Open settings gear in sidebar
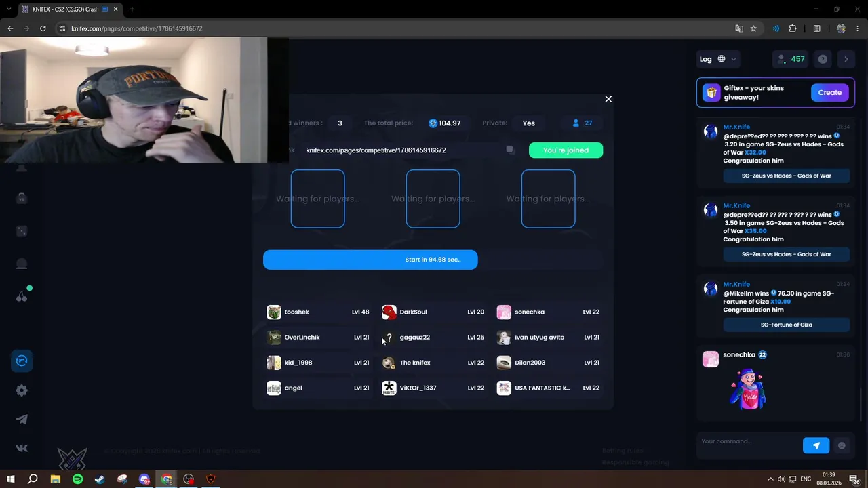The height and width of the screenshot is (488, 868). [x=22, y=390]
